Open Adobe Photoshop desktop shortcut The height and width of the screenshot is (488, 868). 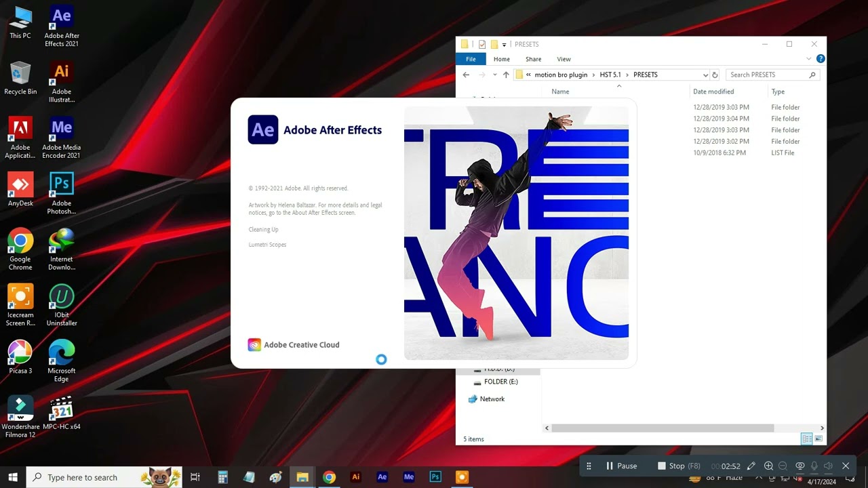click(62, 193)
